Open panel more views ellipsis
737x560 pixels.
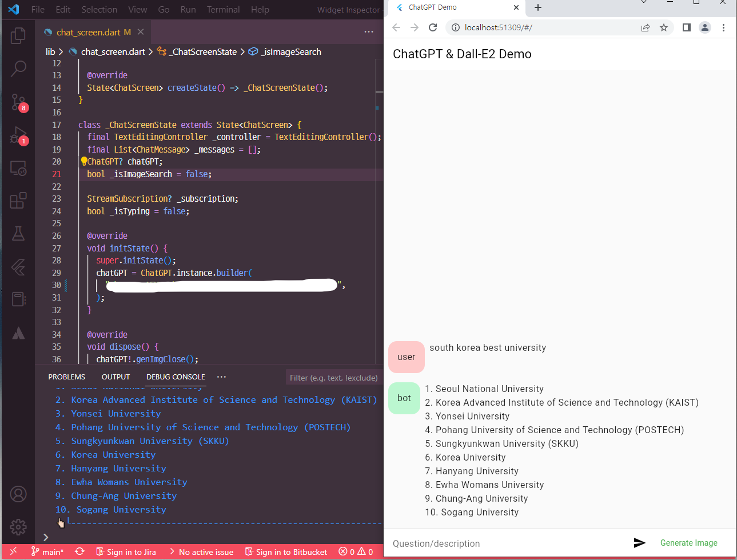coord(221,377)
